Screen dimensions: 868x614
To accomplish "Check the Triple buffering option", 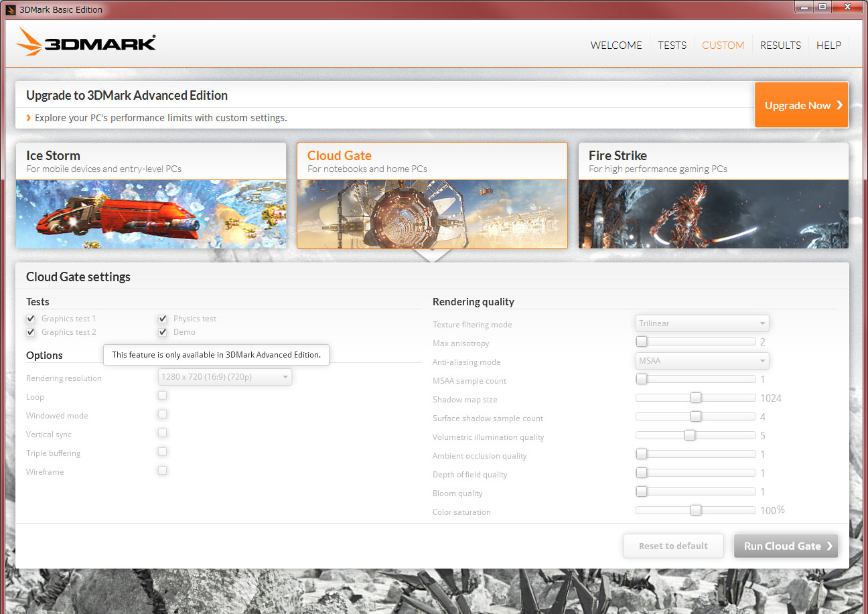I will click(163, 452).
